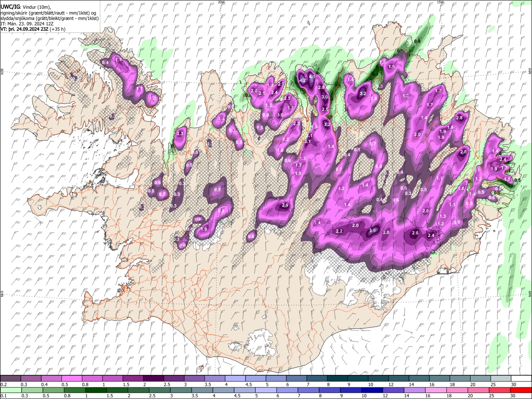Pick the dark green 1 rain-scale swatch
The width and height of the screenshot is (532, 399).
[x=96, y=390]
